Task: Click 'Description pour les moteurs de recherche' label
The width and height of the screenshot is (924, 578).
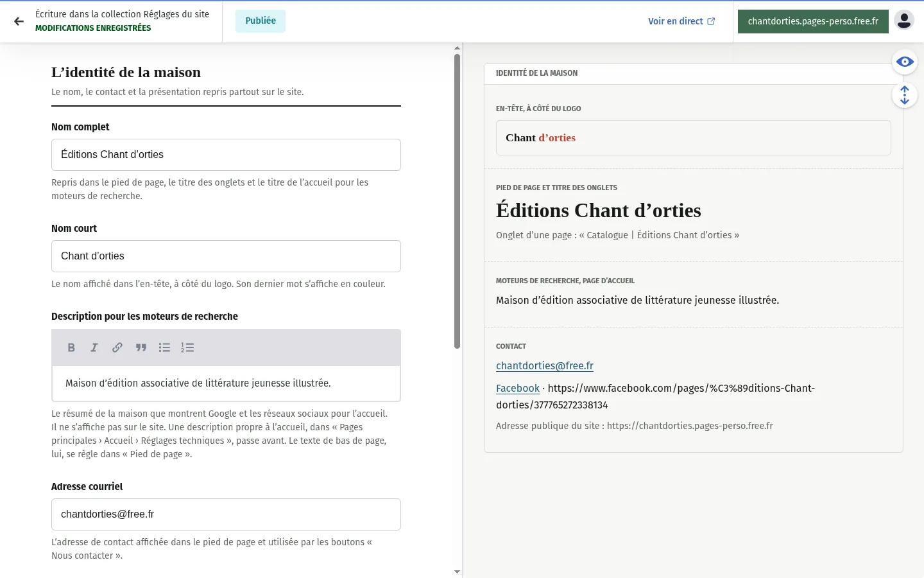Action: click(144, 317)
